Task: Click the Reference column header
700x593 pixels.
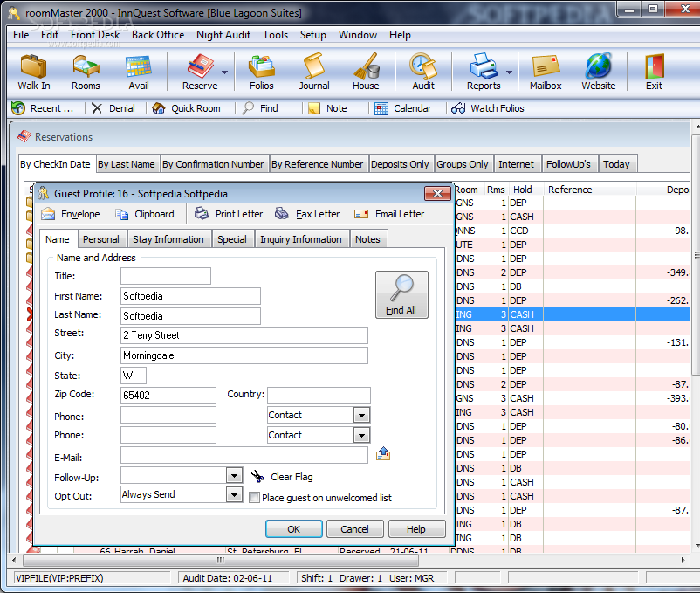Action: point(589,190)
